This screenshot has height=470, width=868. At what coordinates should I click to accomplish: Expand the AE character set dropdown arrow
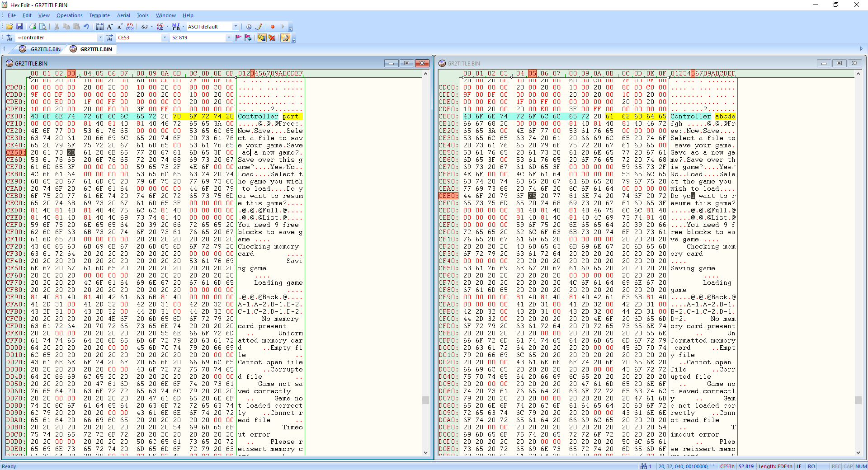[167, 27]
